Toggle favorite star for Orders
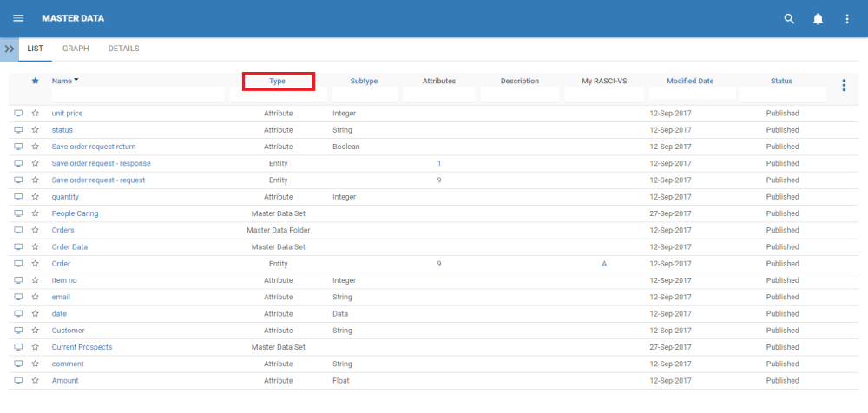This screenshot has height=413, width=868. (36, 230)
